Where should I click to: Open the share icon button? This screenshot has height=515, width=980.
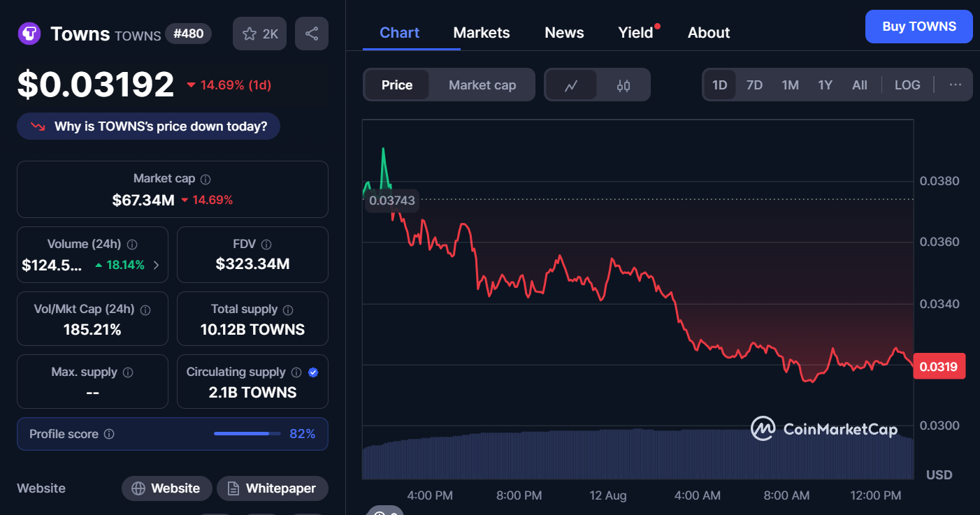tap(312, 34)
